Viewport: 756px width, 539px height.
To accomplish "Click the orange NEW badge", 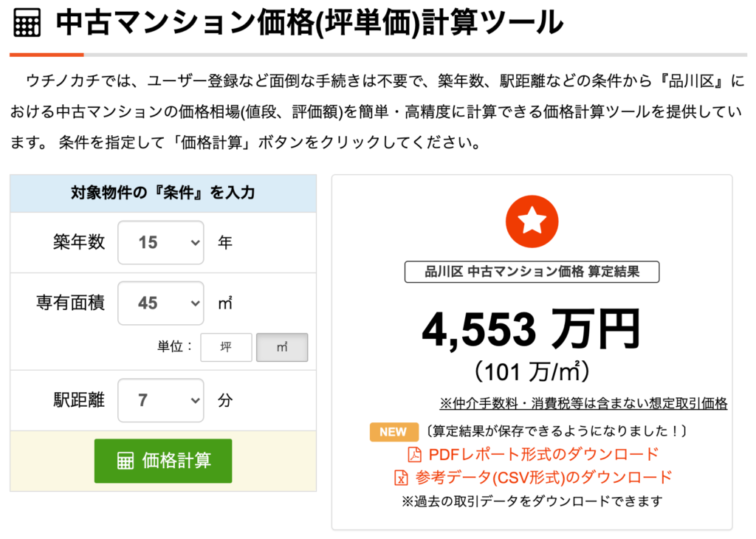I will click(394, 432).
